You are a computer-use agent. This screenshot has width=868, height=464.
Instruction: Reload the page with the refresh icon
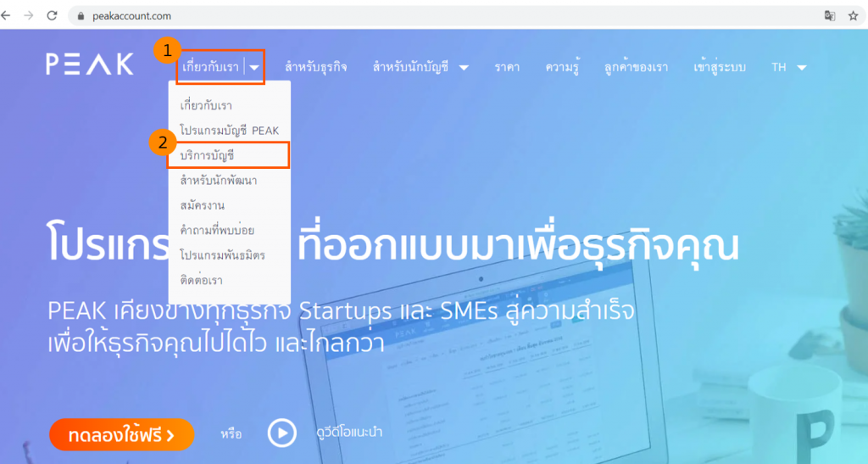[52, 15]
